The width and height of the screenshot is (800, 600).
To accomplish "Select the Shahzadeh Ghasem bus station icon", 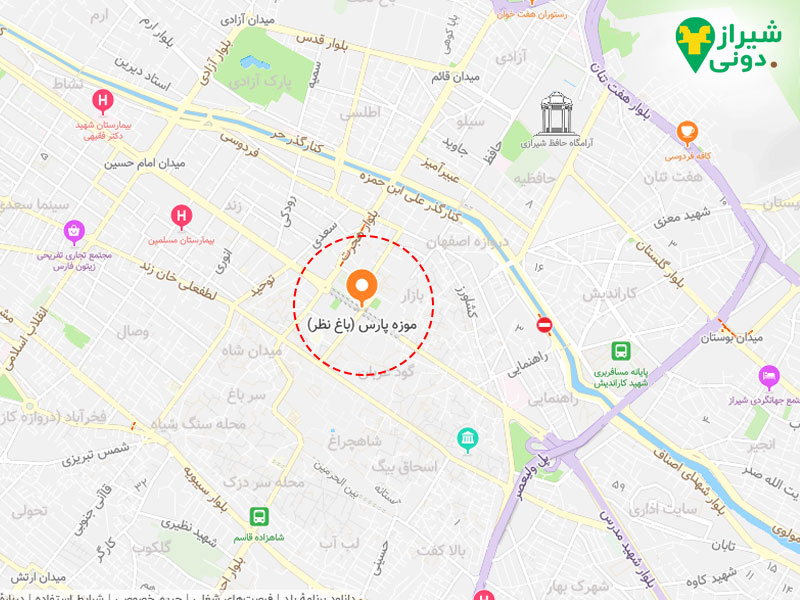I will click(x=259, y=517).
